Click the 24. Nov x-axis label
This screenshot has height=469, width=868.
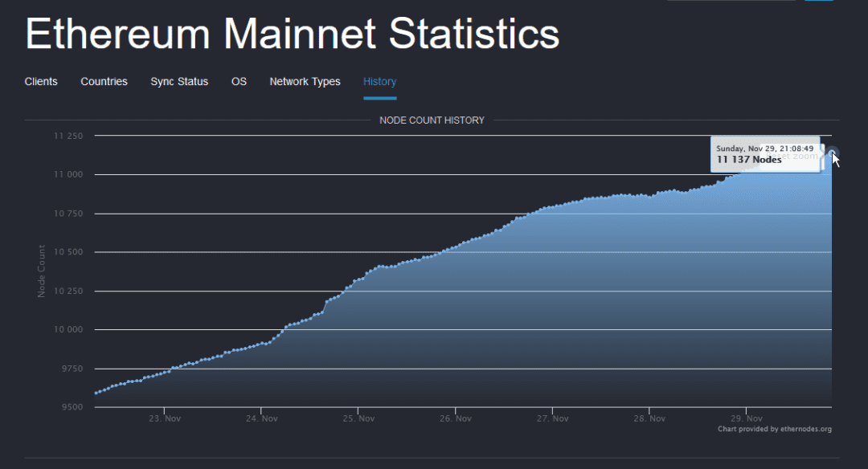[262, 418]
